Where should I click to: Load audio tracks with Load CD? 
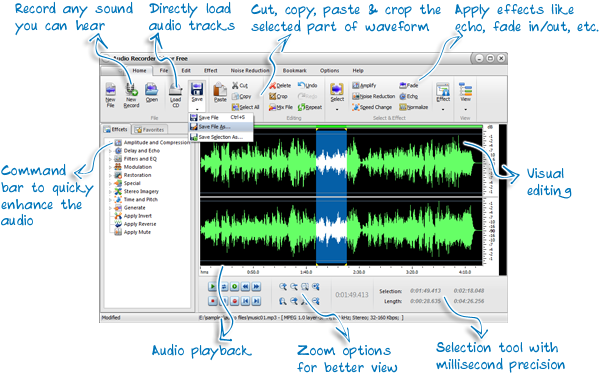pyautogui.click(x=175, y=94)
